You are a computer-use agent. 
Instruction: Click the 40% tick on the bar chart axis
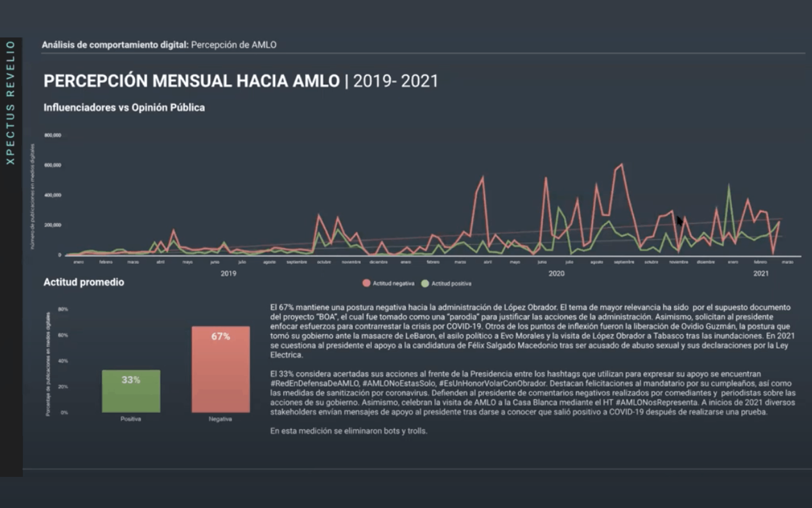point(63,361)
